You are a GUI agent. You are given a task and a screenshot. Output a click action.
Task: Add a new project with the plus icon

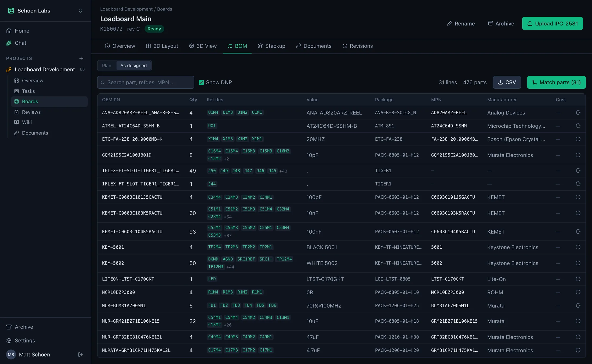click(81, 58)
